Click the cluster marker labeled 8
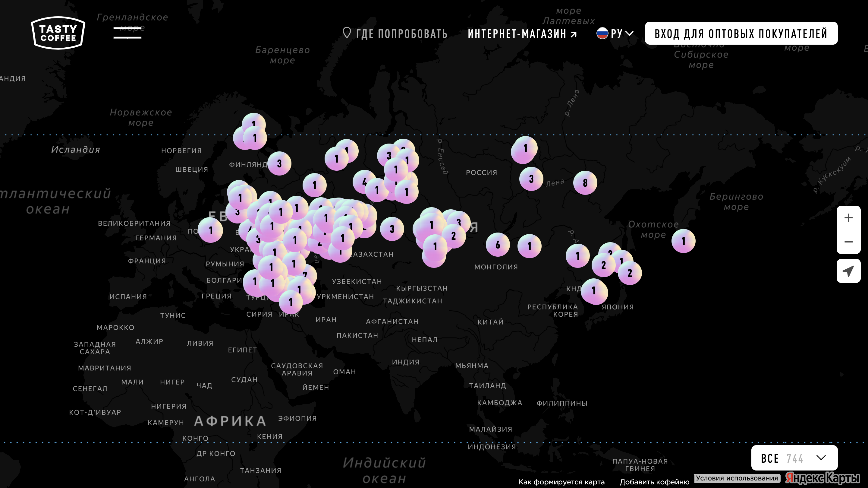The height and width of the screenshot is (488, 868). 585,183
